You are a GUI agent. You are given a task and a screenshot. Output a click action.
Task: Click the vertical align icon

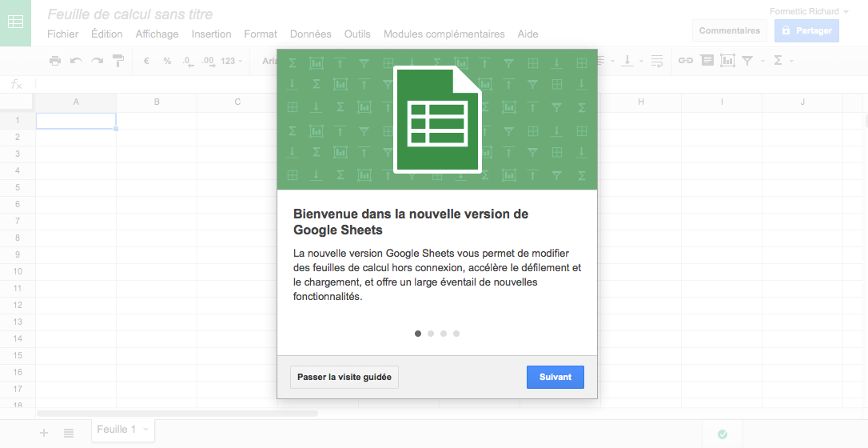point(627,61)
